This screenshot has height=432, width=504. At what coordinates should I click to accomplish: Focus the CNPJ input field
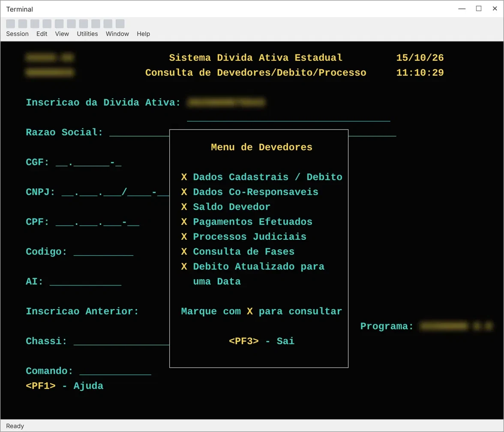[115, 192]
